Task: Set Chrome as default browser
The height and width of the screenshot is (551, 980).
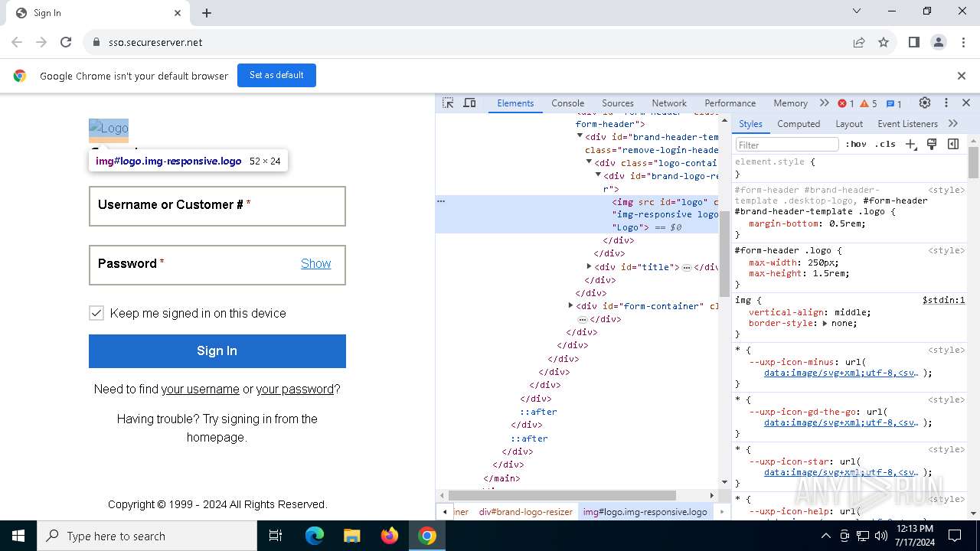Action: 276,75
